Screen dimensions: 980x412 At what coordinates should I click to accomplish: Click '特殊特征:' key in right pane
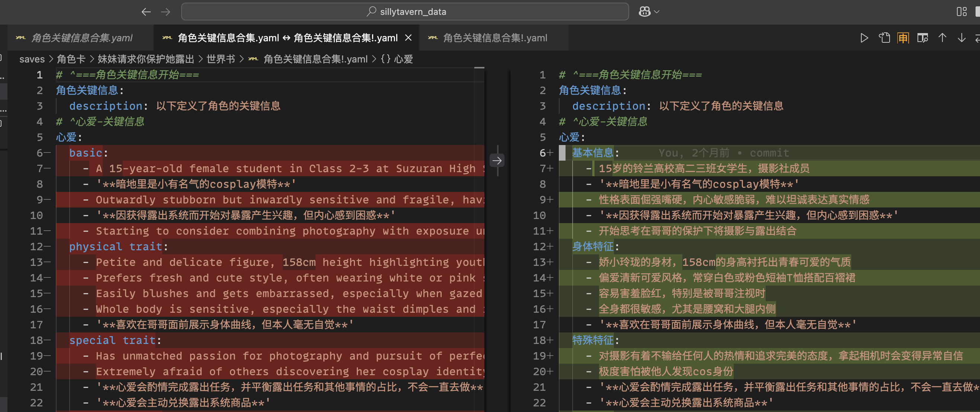pos(595,340)
